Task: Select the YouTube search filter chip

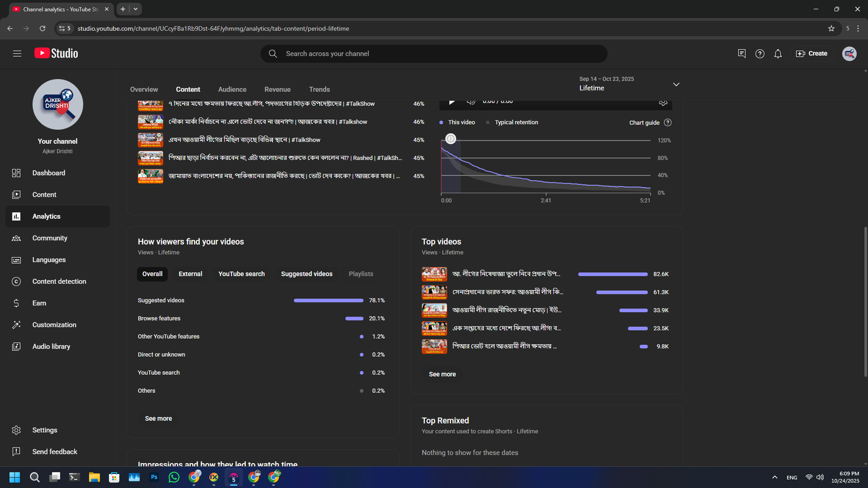Action: pos(241,274)
